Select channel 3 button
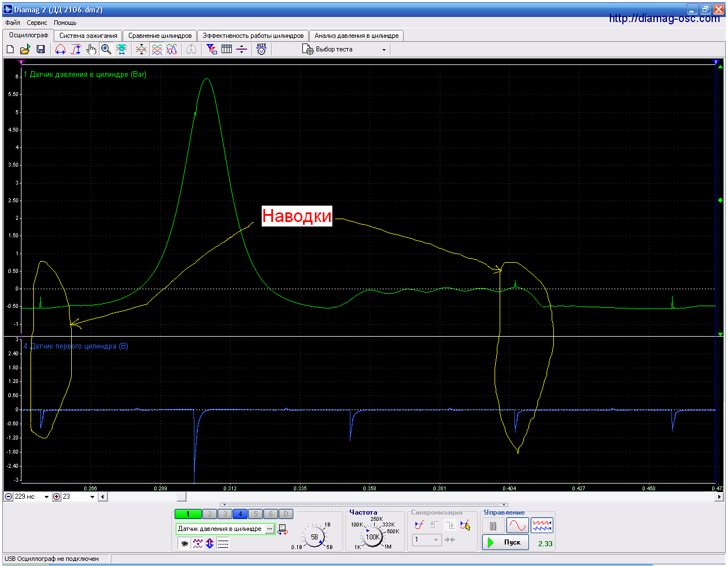 225,514
